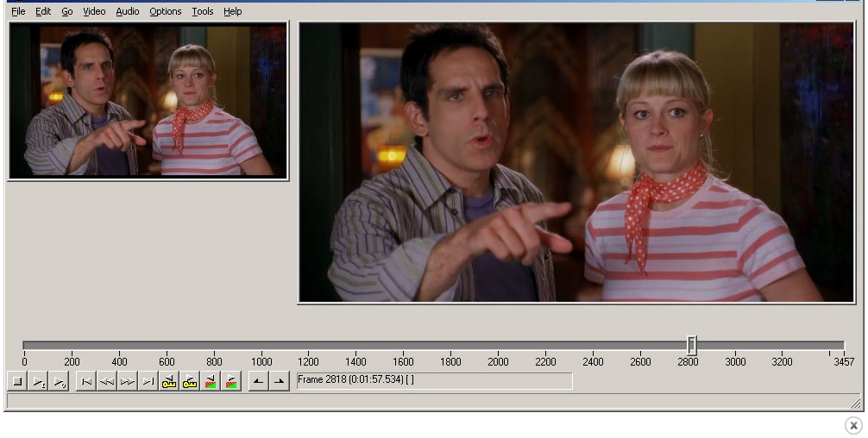Click the small input video pane
Viewport: 868px width, 438px height.
tap(148, 101)
